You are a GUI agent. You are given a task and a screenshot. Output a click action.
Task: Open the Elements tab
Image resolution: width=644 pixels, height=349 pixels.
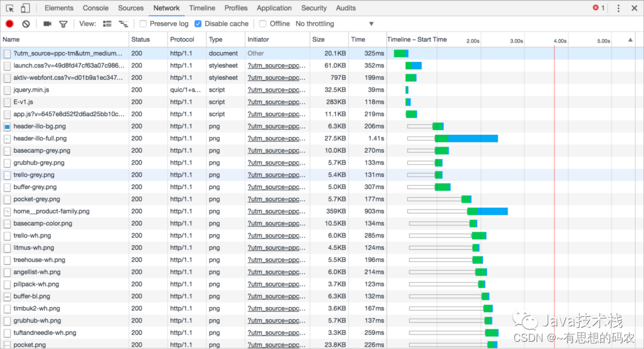pyautogui.click(x=59, y=8)
